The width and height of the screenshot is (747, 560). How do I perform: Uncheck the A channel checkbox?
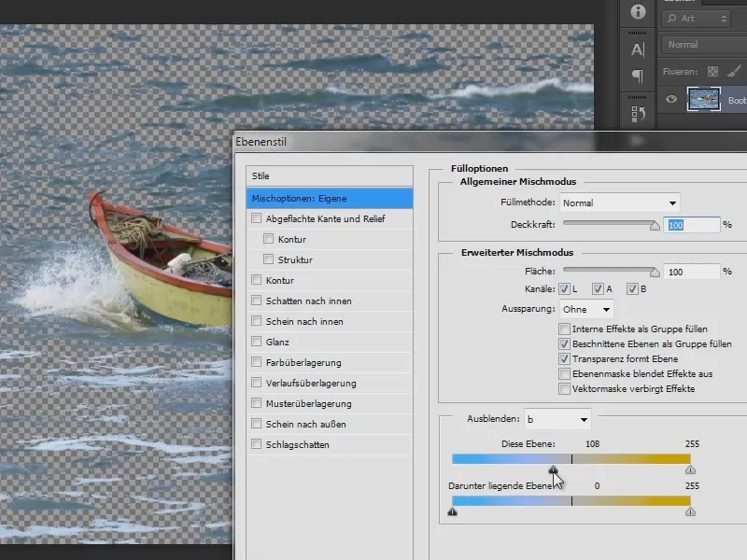(x=598, y=288)
